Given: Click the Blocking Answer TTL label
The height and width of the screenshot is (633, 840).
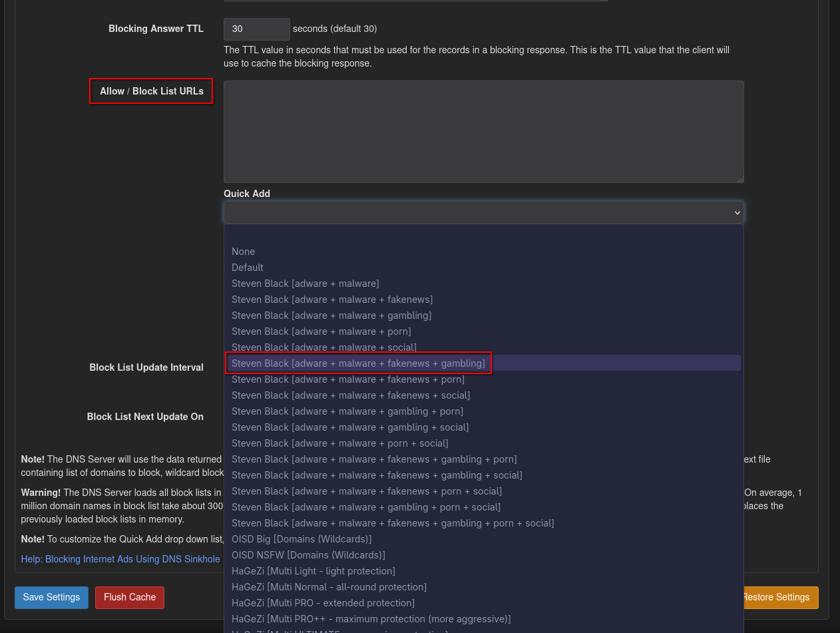Looking at the screenshot, I should point(156,29).
